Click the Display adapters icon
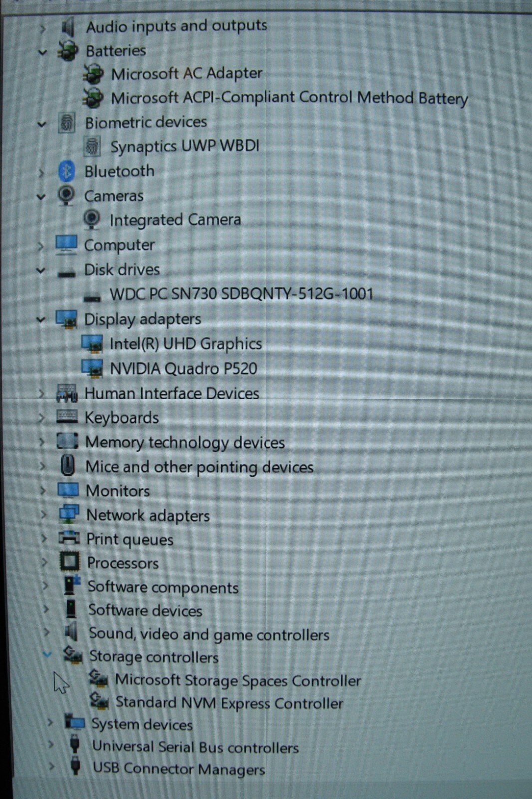The height and width of the screenshot is (799, 532). click(66, 319)
